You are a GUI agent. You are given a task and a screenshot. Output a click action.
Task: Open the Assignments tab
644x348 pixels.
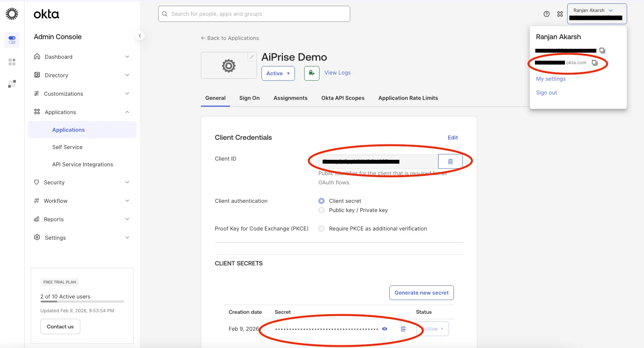point(290,98)
